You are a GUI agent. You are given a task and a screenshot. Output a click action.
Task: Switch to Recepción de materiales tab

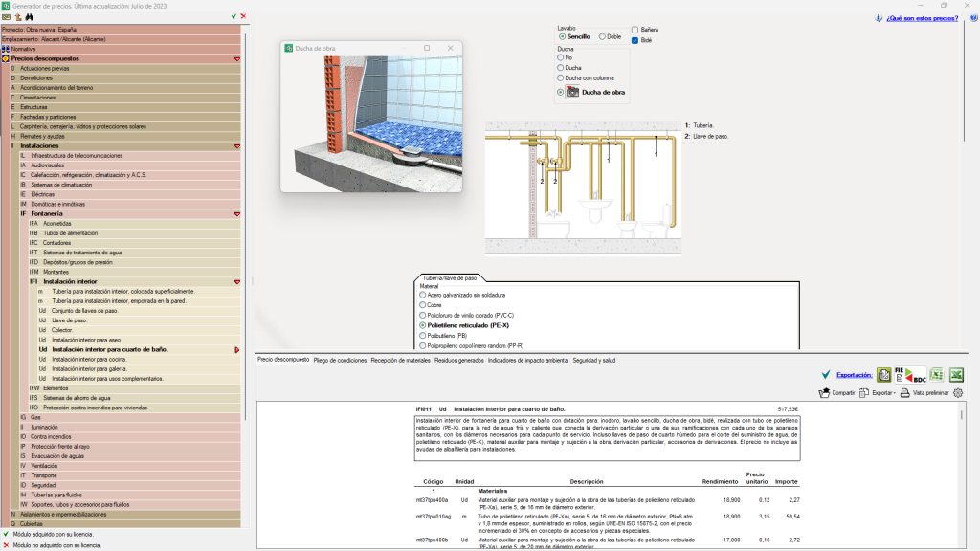pyautogui.click(x=401, y=361)
